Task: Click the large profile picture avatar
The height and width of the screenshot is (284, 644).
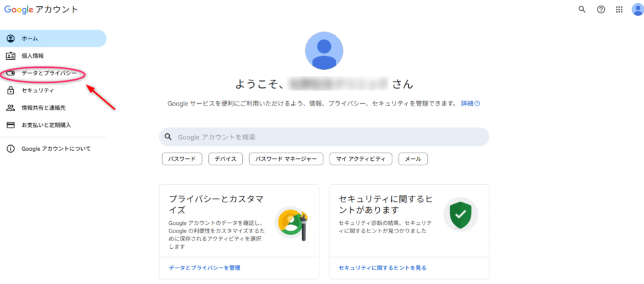Action: pyautogui.click(x=324, y=50)
